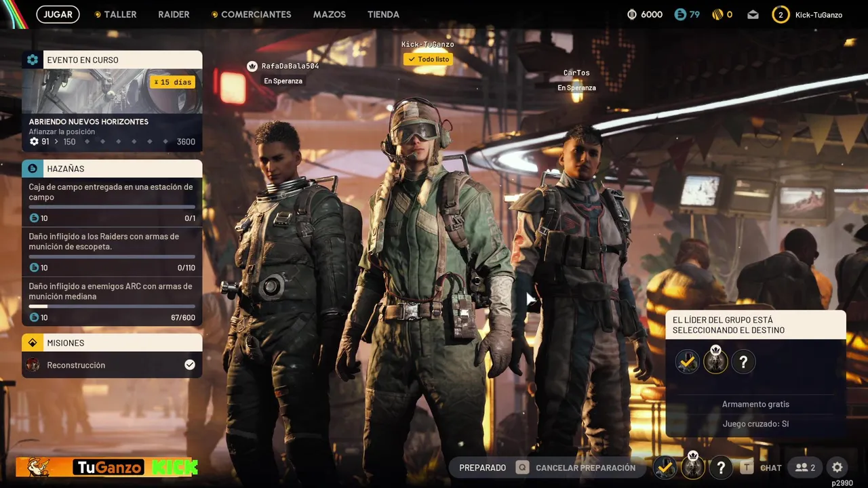This screenshot has width=868, height=488.
Task: Click the Q key icon
Action: (x=522, y=468)
